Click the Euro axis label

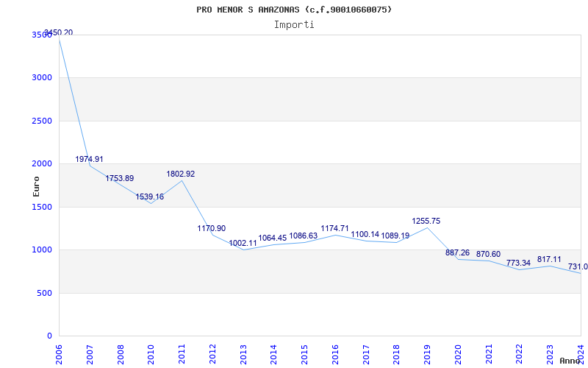[x=36, y=186]
